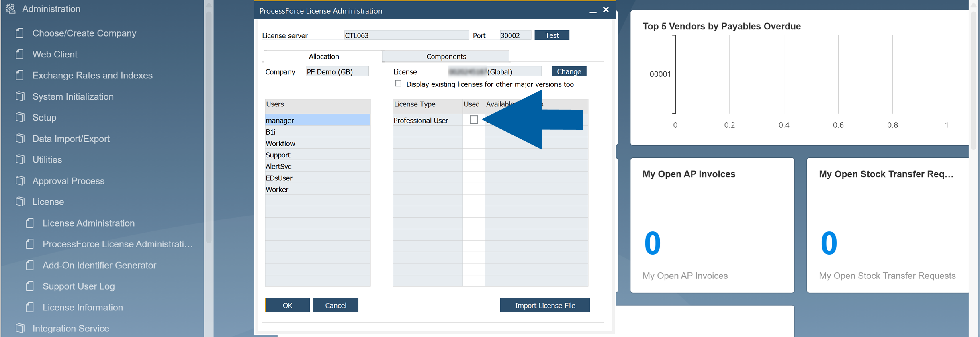This screenshot has width=980, height=337.
Task: Click the License Administration document icon
Action: coord(30,223)
